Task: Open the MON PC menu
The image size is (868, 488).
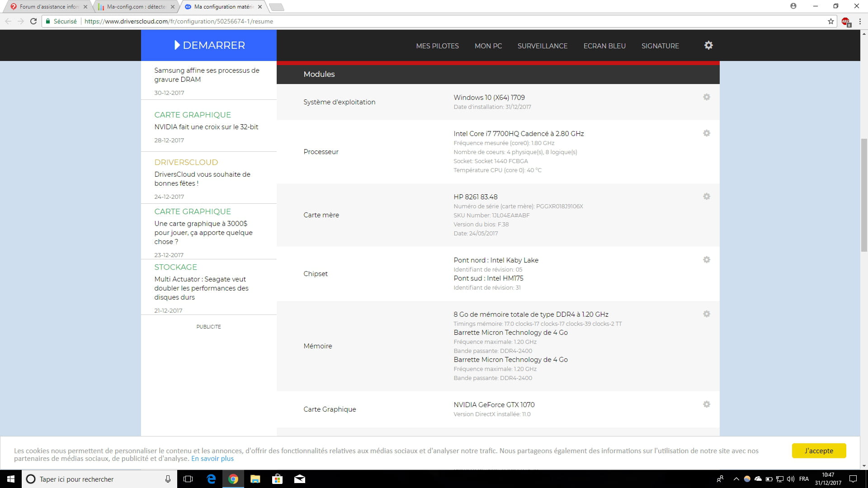Action: click(488, 46)
